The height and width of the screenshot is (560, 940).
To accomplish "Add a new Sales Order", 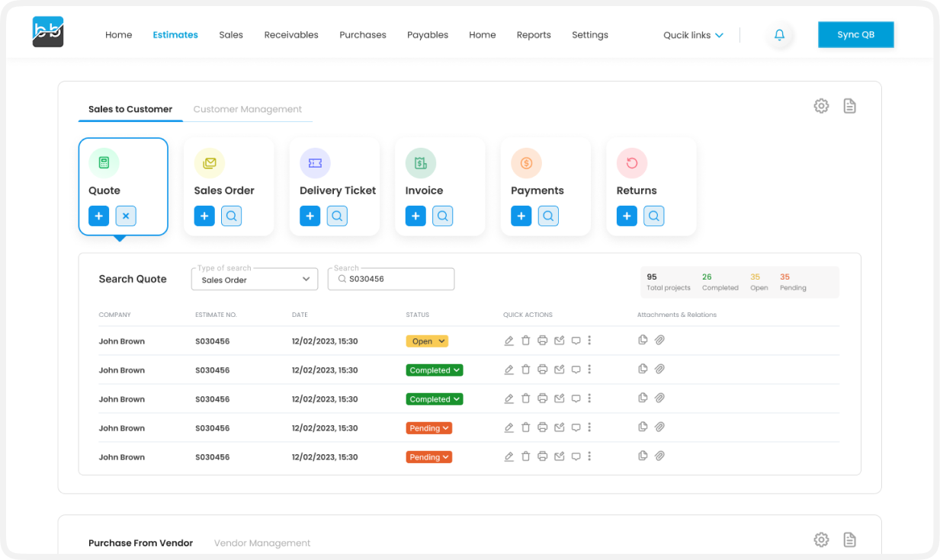I will [204, 216].
